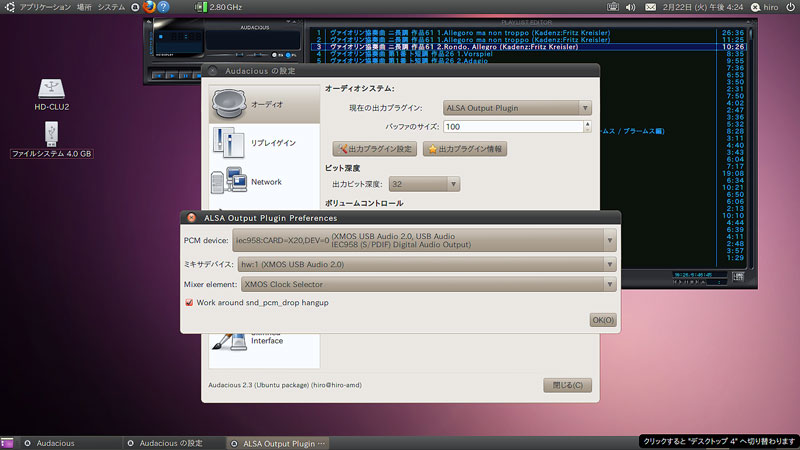Click the play button in Audacious player
Image resolution: width=800 pixels, height=450 pixels.
point(171,76)
